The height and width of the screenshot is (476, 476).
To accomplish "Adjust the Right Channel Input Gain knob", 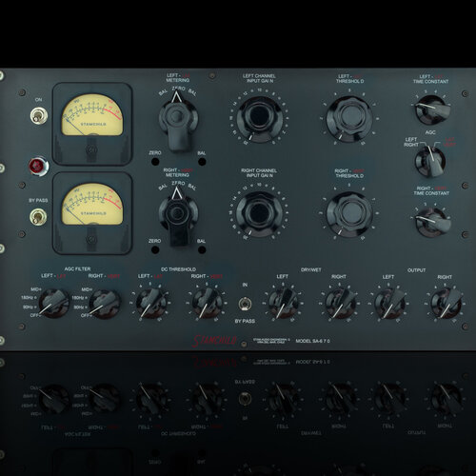I will click(x=259, y=214).
